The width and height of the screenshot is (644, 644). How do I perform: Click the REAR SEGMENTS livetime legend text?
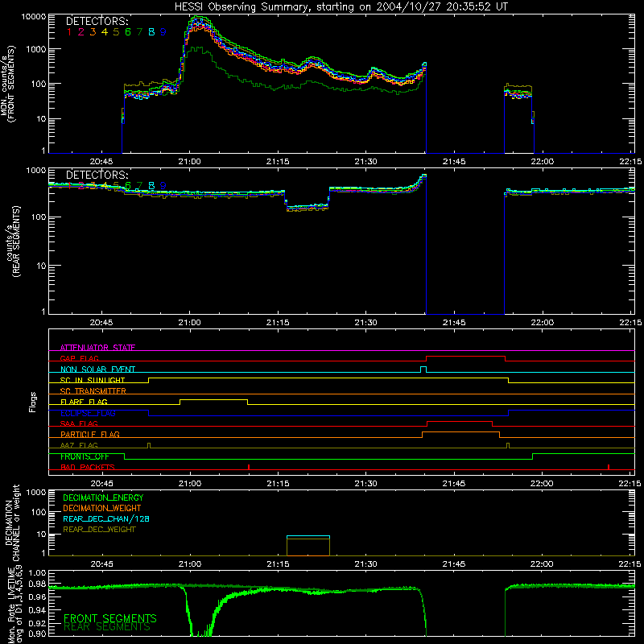[x=107, y=627]
